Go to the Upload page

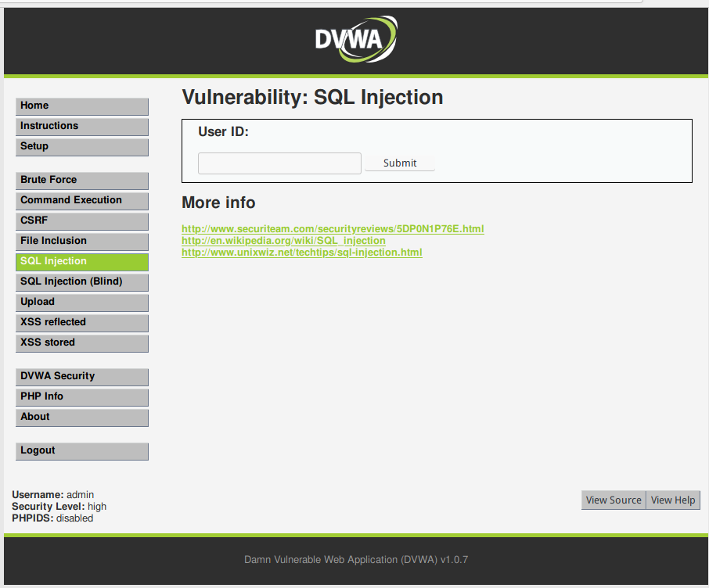(x=81, y=303)
